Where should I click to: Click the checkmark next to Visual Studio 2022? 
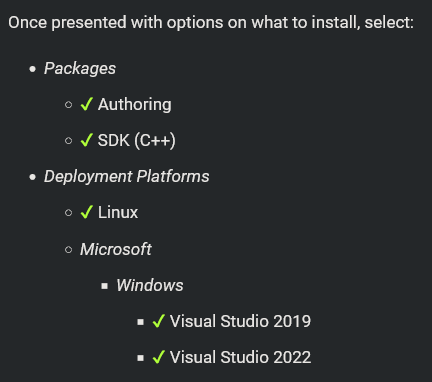coord(159,357)
